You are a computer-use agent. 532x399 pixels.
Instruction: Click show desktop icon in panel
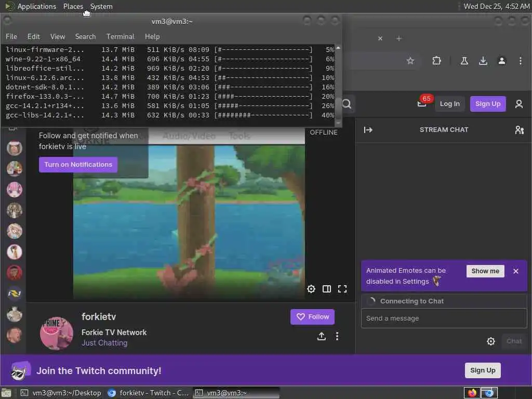(6, 393)
